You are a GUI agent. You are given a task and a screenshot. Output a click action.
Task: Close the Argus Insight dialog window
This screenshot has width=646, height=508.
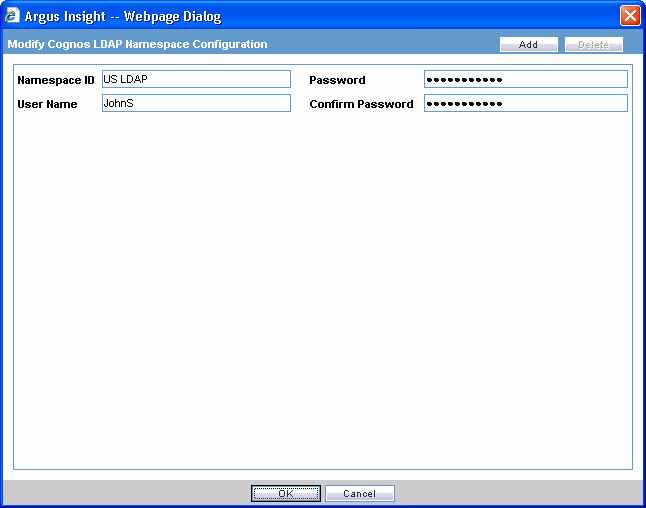(630, 16)
